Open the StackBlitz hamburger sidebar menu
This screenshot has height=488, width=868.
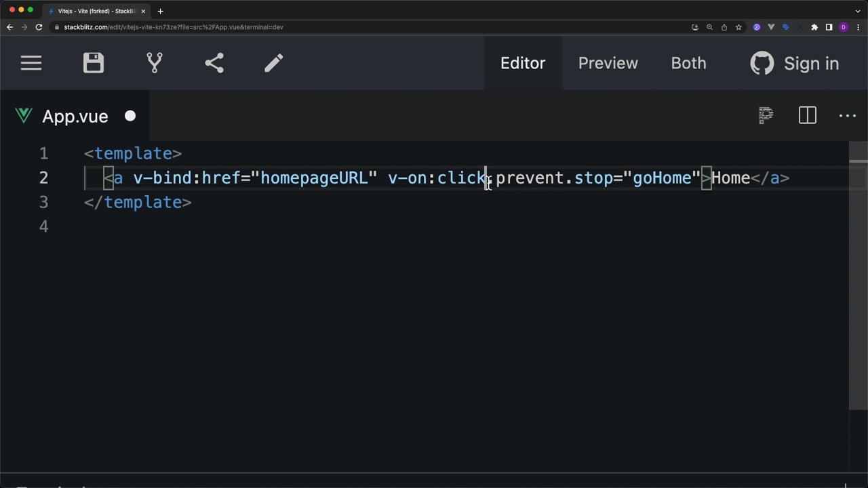click(31, 63)
